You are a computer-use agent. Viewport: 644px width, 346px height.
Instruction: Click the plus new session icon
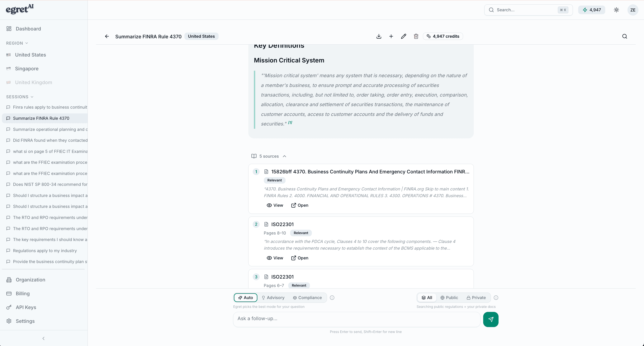391,36
